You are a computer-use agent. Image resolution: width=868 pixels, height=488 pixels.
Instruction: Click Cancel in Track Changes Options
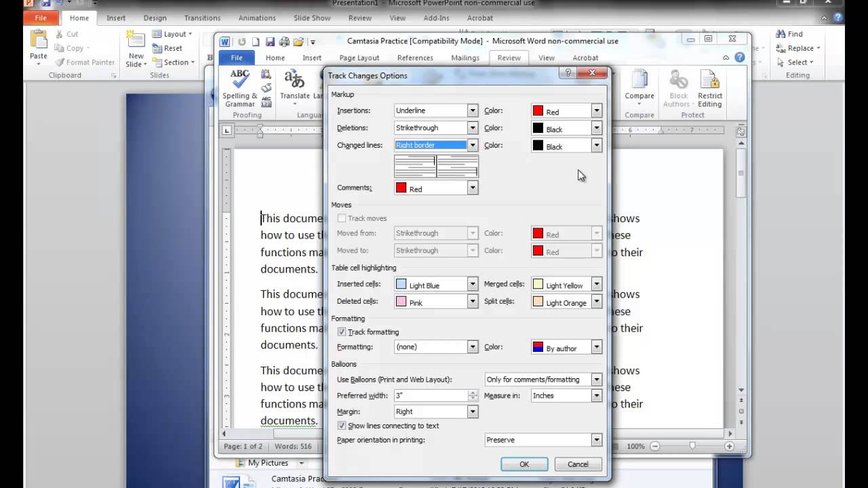point(578,464)
